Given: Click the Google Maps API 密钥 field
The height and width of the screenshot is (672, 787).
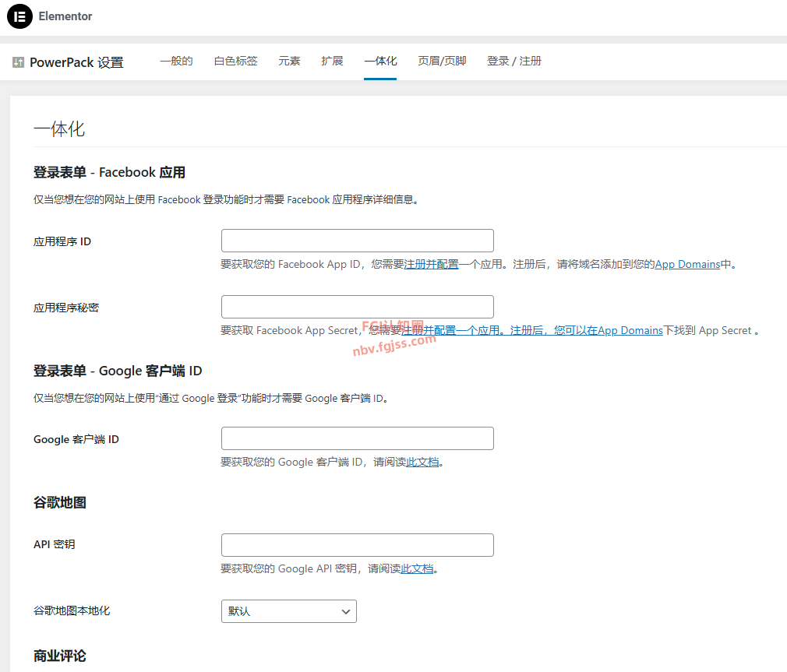Looking at the screenshot, I should point(358,545).
